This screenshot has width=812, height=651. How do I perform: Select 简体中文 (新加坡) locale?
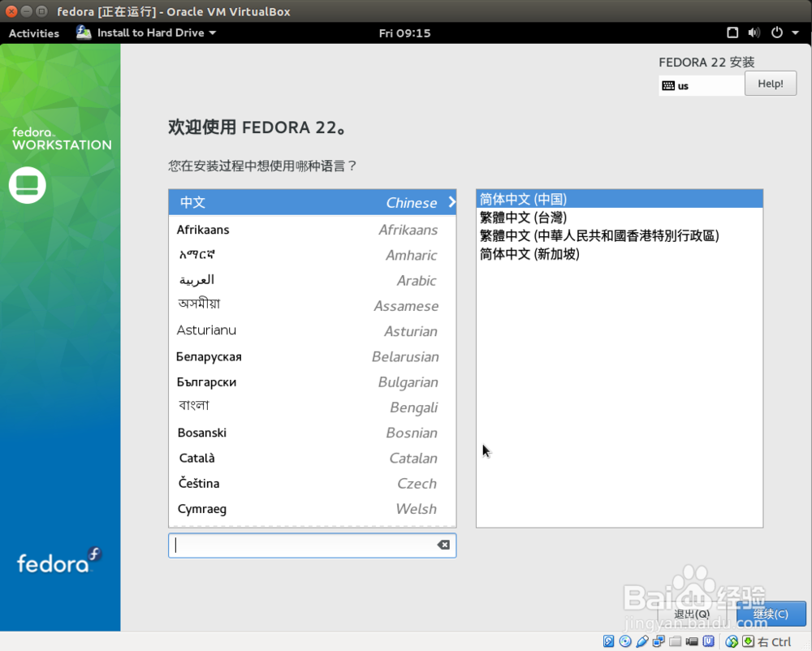[x=620, y=253]
